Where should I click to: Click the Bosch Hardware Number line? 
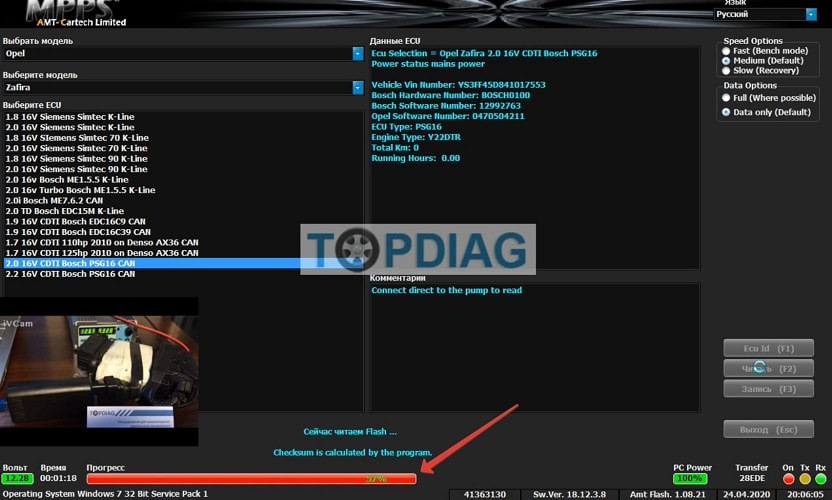[450, 96]
